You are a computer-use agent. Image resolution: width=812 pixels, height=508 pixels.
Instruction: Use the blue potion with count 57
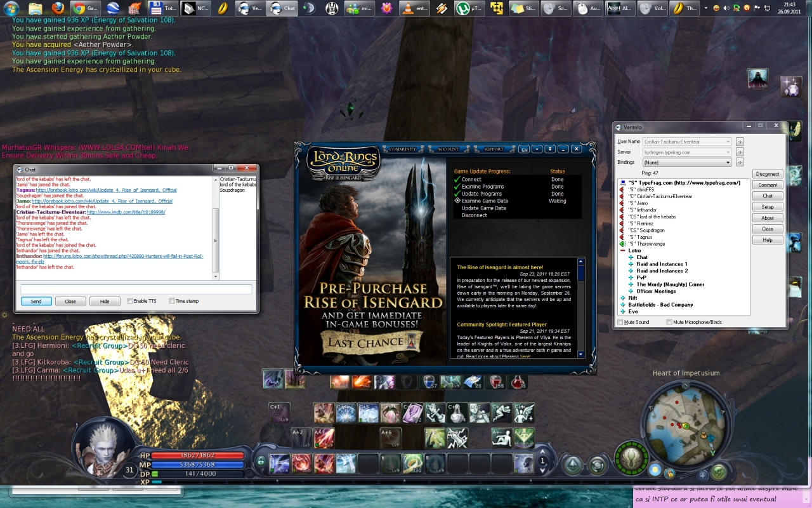(x=429, y=382)
